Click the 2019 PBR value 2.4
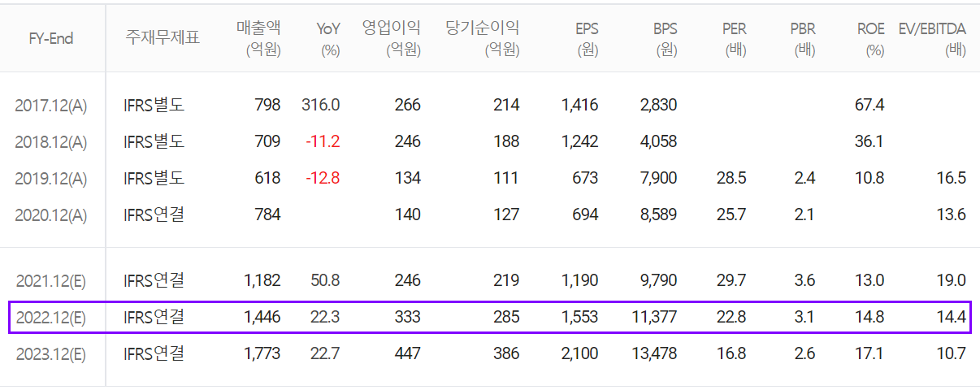Image resolution: width=980 pixels, height=390 pixels. (x=805, y=178)
